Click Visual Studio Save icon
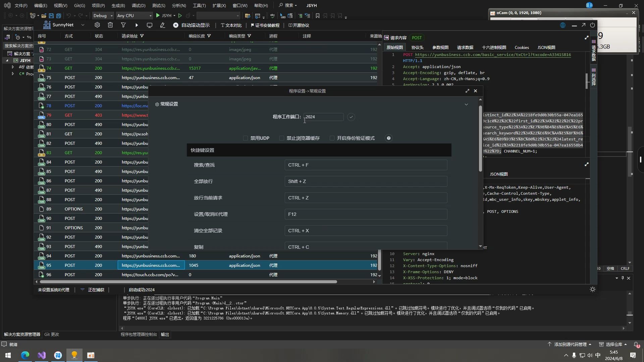This screenshot has height=362, width=644. (x=51, y=16)
